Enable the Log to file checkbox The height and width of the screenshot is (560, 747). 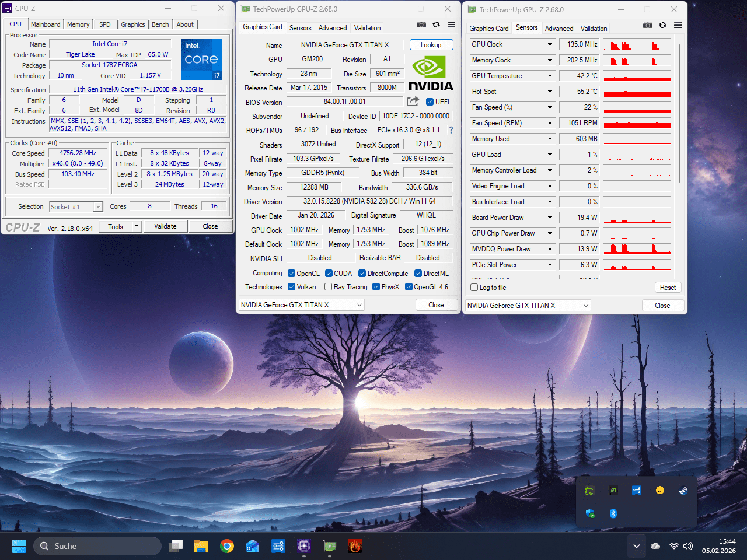(x=474, y=288)
